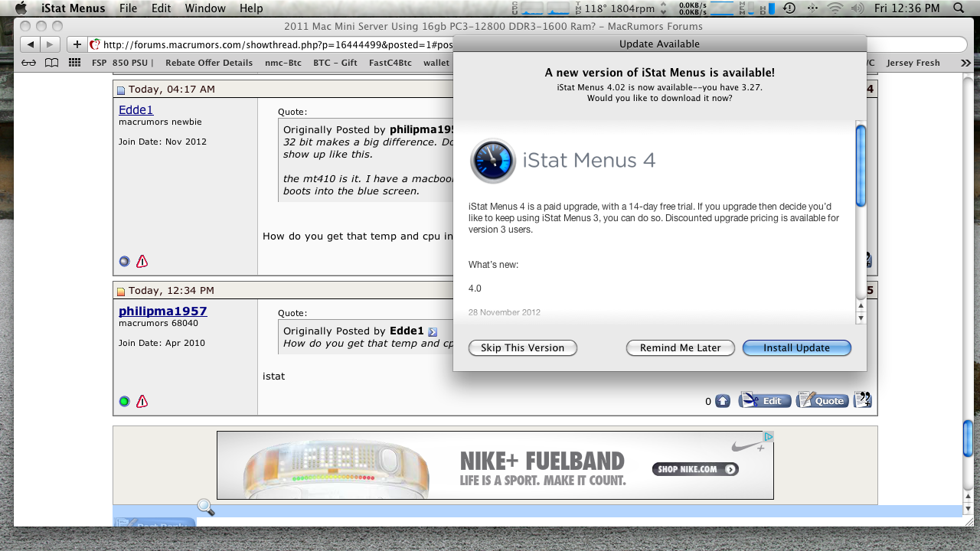Click Edit button on philipma1957's post
Image resolution: width=980 pixels, height=551 pixels.
click(765, 400)
